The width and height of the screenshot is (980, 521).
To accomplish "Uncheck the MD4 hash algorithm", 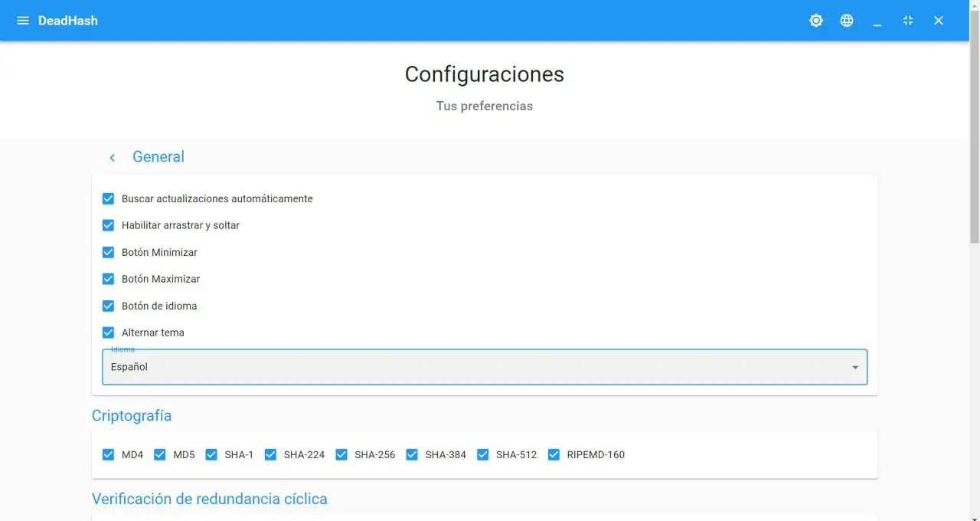I will click(108, 454).
